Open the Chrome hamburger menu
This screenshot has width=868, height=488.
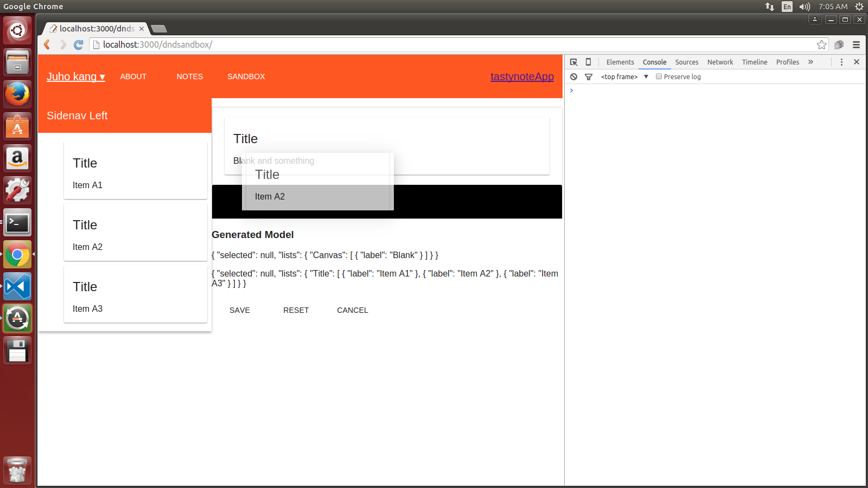pos(856,44)
